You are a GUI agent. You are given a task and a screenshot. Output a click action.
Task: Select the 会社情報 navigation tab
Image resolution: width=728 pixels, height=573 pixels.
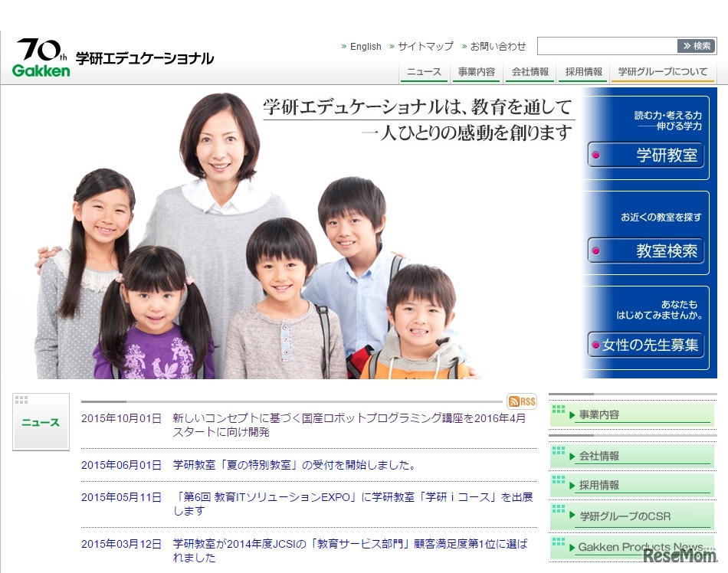point(530,72)
